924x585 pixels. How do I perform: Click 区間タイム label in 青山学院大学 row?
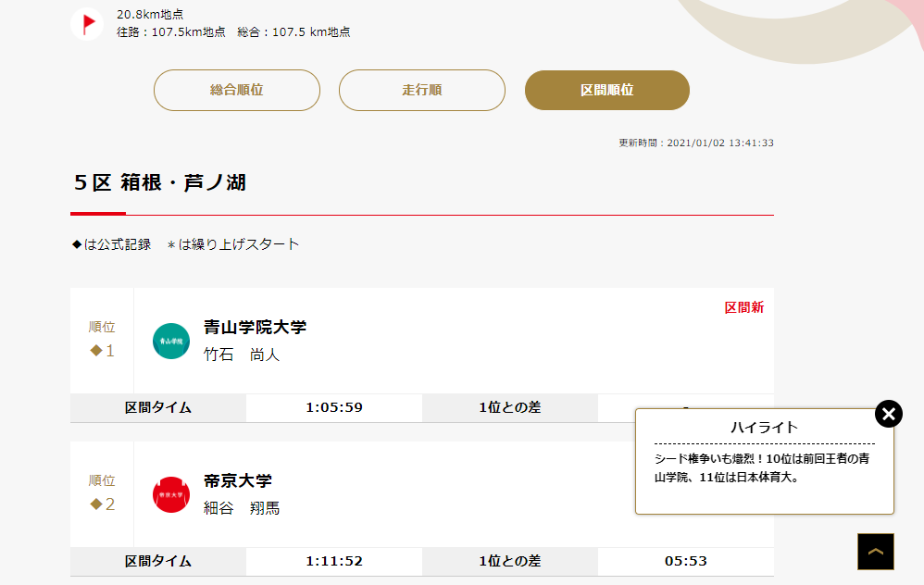click(x=158, y=407)
